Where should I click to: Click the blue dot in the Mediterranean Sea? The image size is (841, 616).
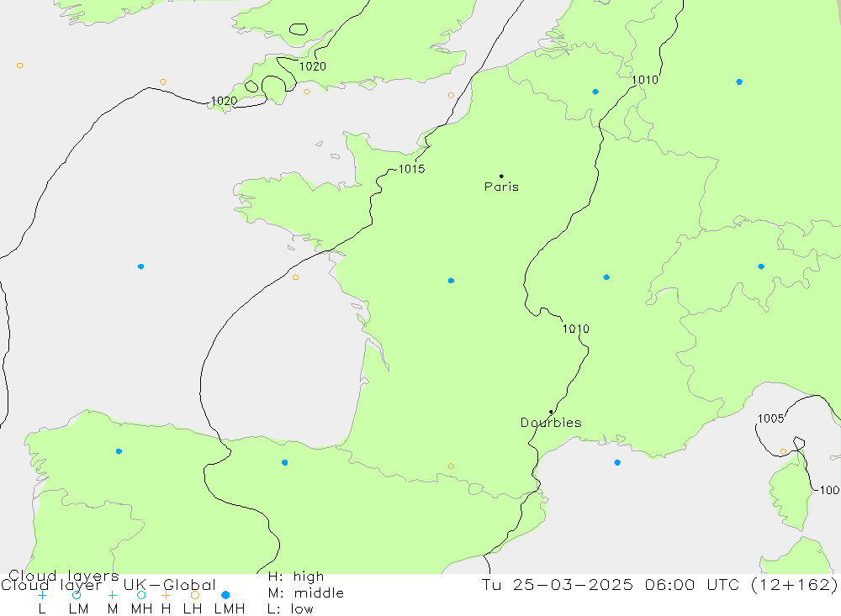617,462
